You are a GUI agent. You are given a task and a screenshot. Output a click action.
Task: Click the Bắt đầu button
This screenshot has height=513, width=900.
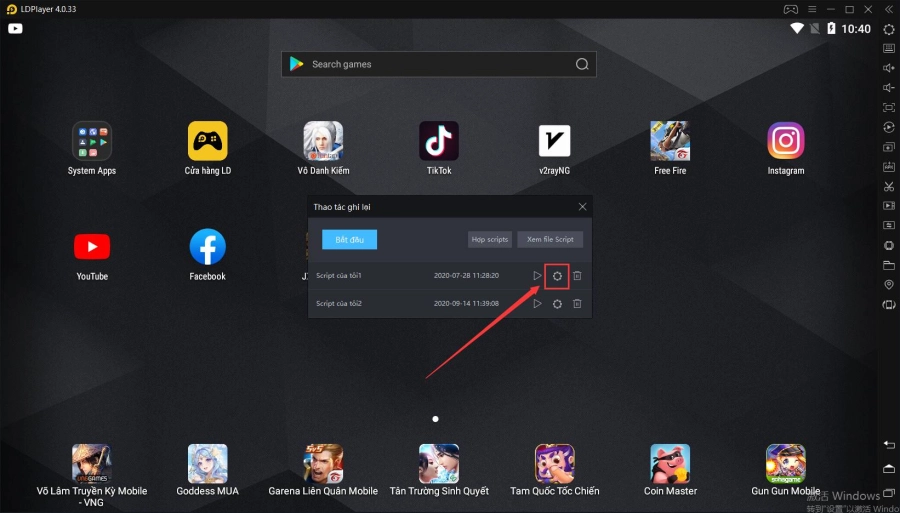pos(349,240)
